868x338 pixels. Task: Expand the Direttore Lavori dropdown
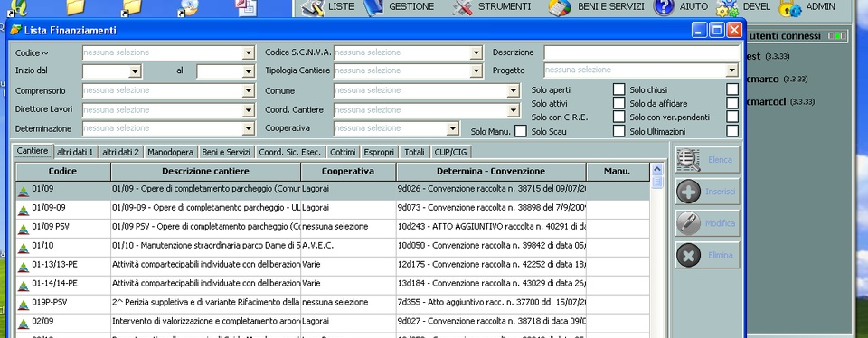[248, 110]
